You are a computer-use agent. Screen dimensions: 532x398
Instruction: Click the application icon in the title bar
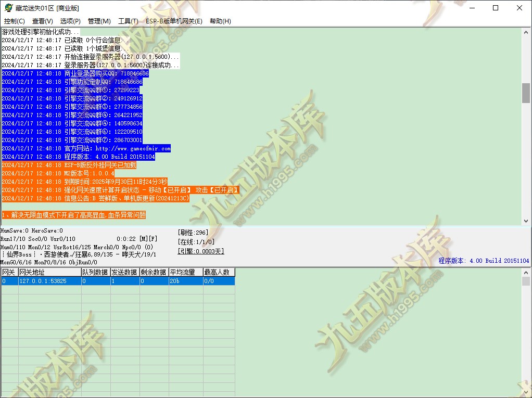coord(8,7)
